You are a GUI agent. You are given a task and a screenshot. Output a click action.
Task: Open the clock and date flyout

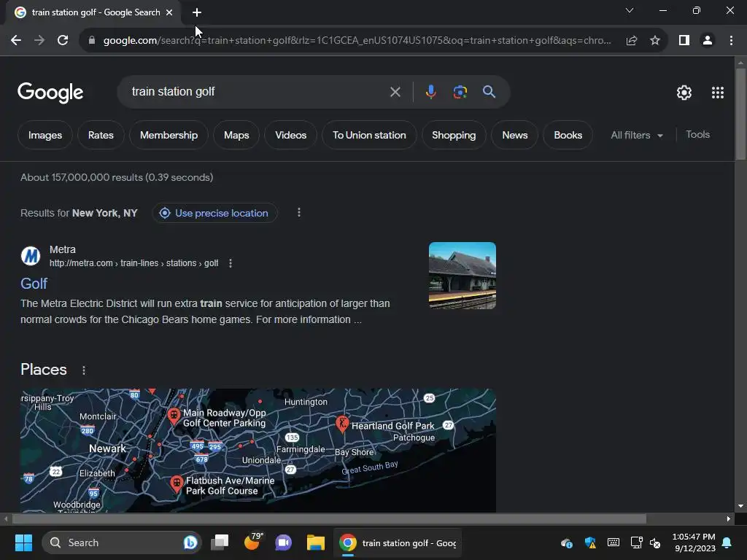pyautogui.click(x=694, y=542)
